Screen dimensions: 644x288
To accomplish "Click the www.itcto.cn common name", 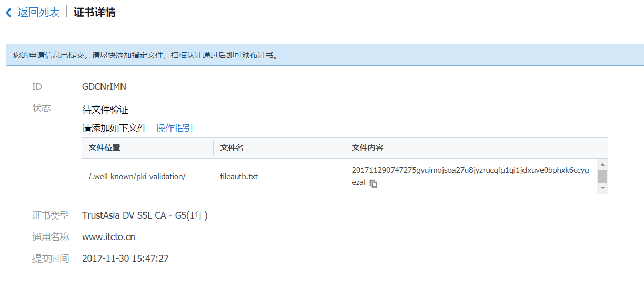I will click(x=108, y=237).
